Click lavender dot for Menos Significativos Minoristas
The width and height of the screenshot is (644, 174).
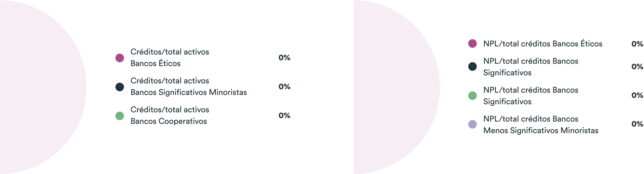pyautogui.click(x=472, y=124)
